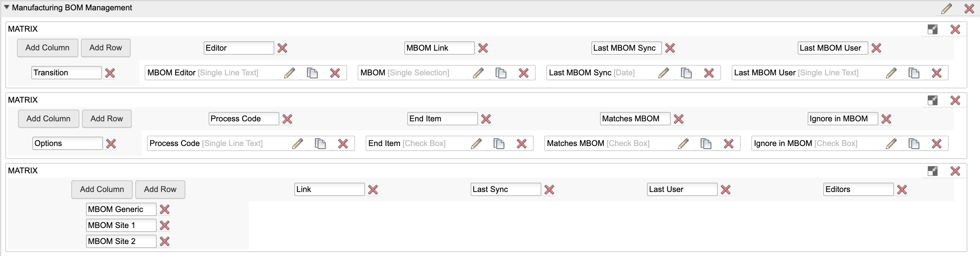
Task: Click the Transition row name field
Action: pos(66,73)
